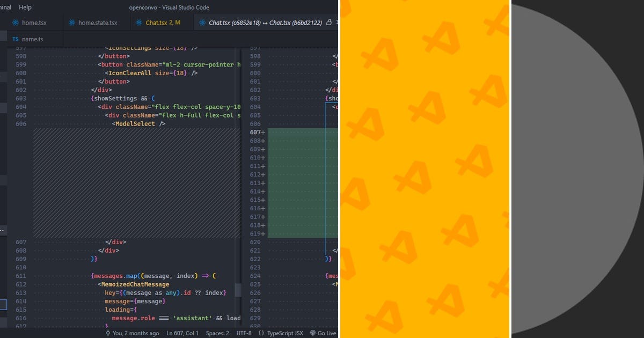This screenshot has height=338, width=644.
Task: Click the TypeScript icon on the name.ts tab
Action: click(15, 39)
